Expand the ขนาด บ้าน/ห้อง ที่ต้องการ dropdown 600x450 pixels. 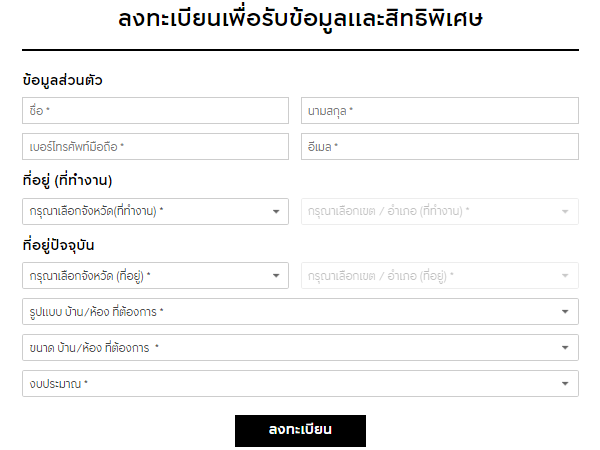tap(290, 348)
